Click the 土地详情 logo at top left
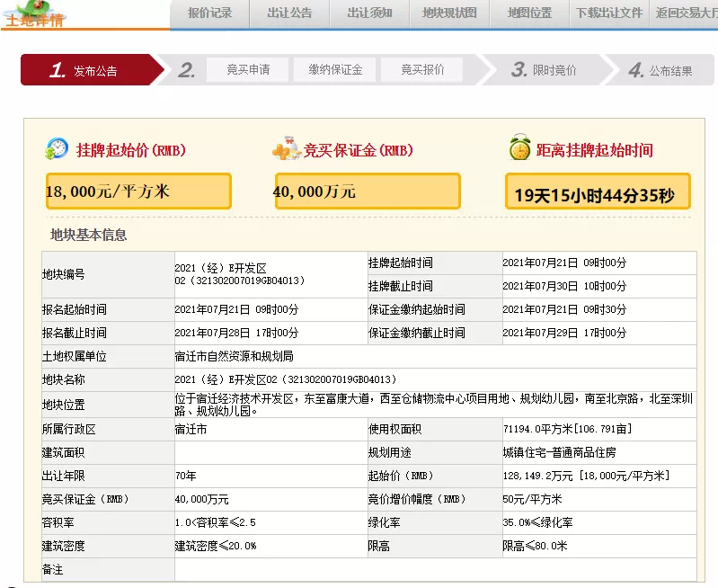This screenshot has height=588, width=718. coord(36,15)
